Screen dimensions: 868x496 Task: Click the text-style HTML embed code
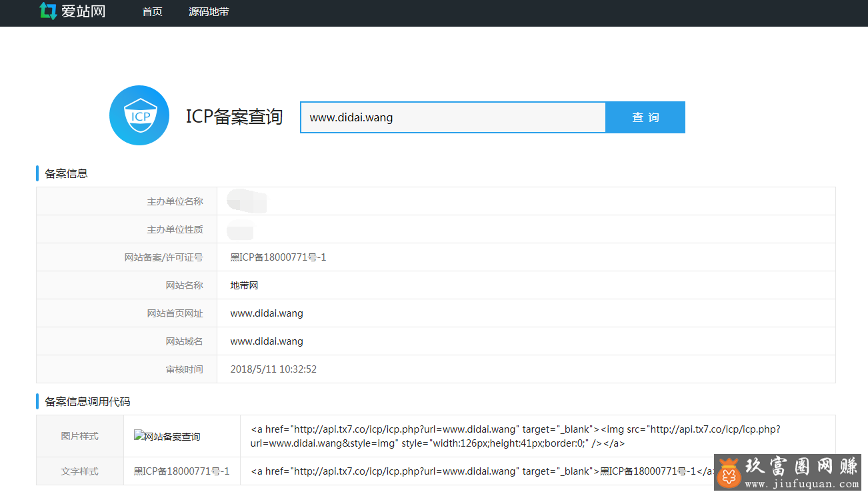pos(483,471)
